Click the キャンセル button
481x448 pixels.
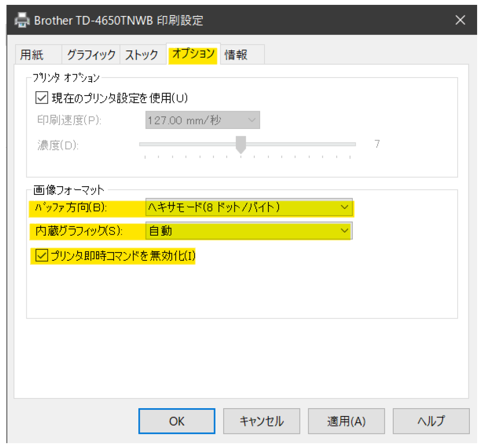(x=262, y=421)
